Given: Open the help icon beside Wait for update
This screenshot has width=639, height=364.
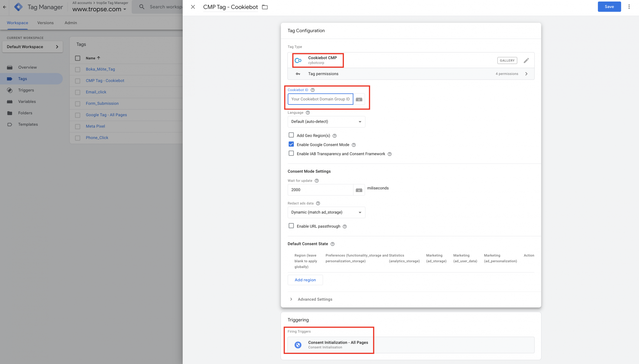Looking at the screenshot, I should coord(317,181).
